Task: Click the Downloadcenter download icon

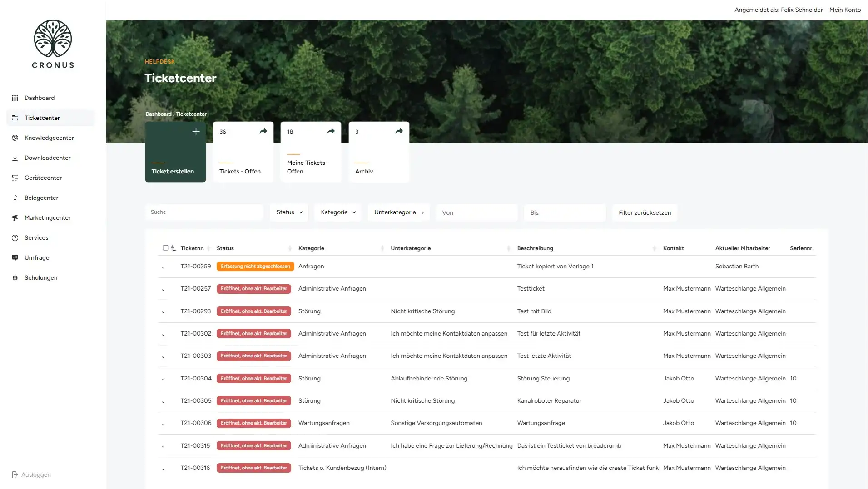Action: (x=15, y=158)
